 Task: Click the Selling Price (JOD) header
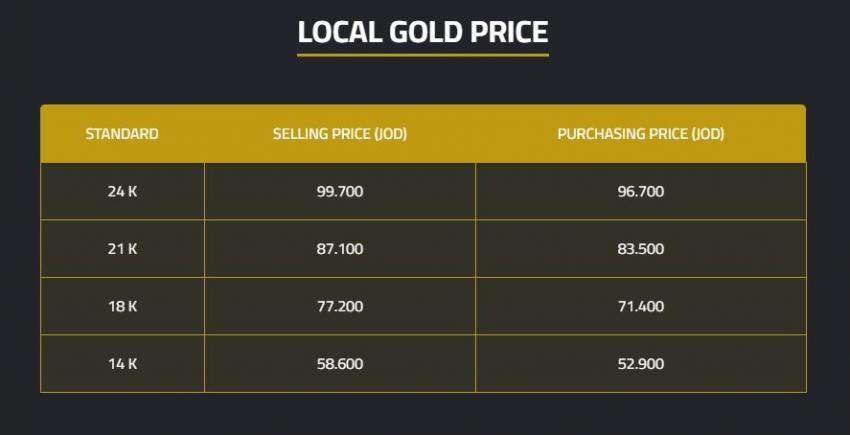tap(340, 134)
